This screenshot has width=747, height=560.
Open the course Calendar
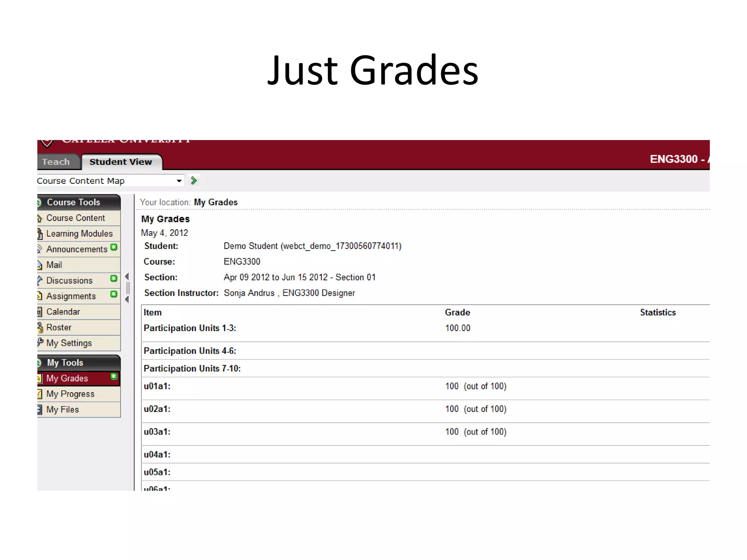point(63,312)
